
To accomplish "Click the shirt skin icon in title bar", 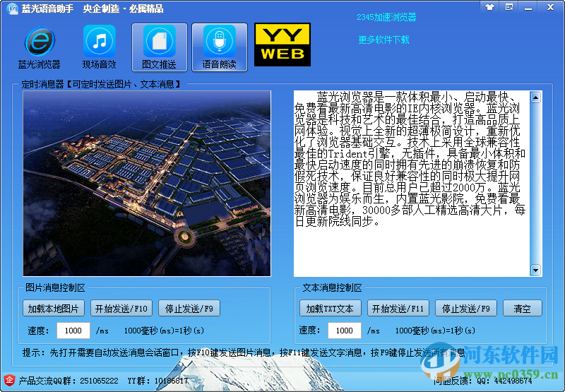I will (x=489, y=7).
